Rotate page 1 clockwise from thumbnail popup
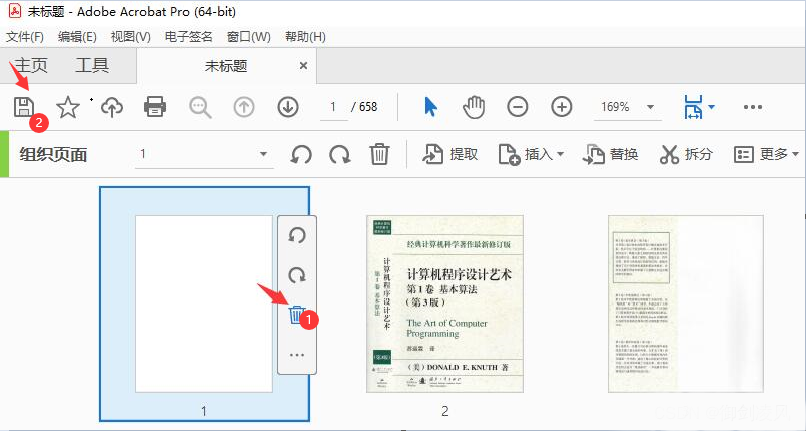This screenshot has width=806, height=431. click(297, 275)
